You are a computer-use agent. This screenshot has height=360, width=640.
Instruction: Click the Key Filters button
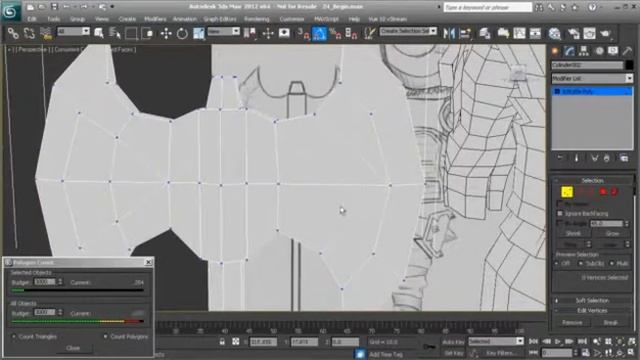(x=502, y=353)
